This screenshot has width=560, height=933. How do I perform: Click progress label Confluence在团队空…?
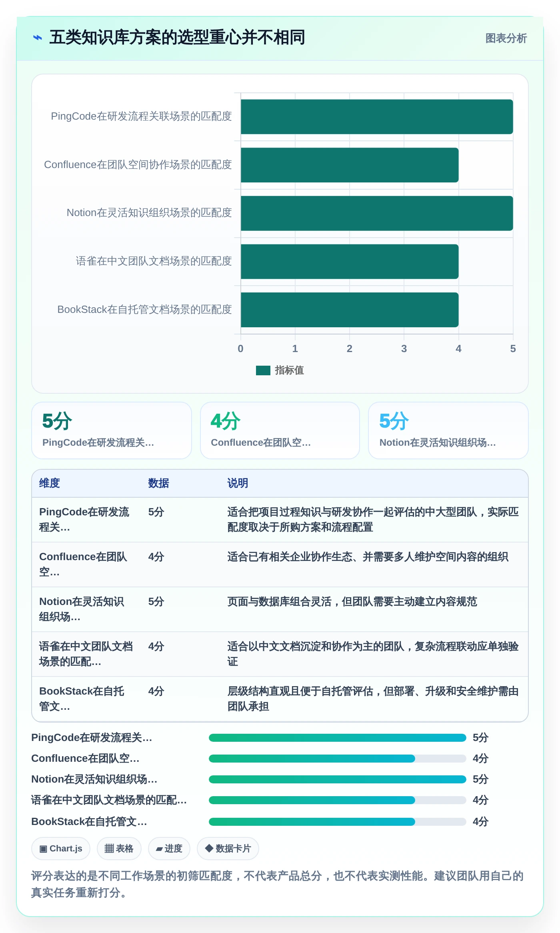click(85, 759)
